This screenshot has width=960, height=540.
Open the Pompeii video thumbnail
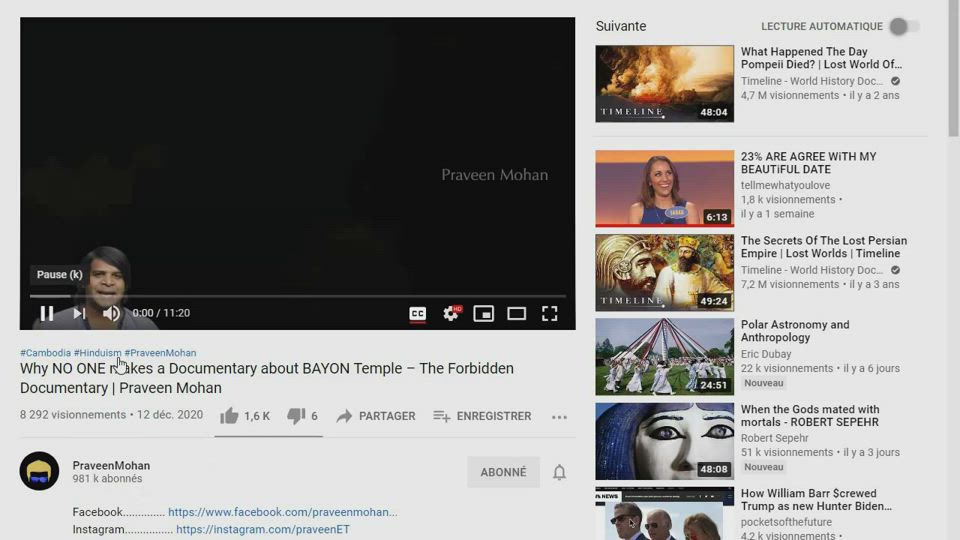tap(664, 84)
